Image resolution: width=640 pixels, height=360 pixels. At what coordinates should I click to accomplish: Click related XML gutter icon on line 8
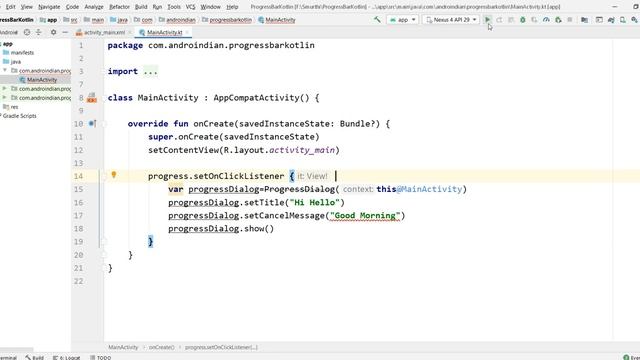[x=92, y=98]
